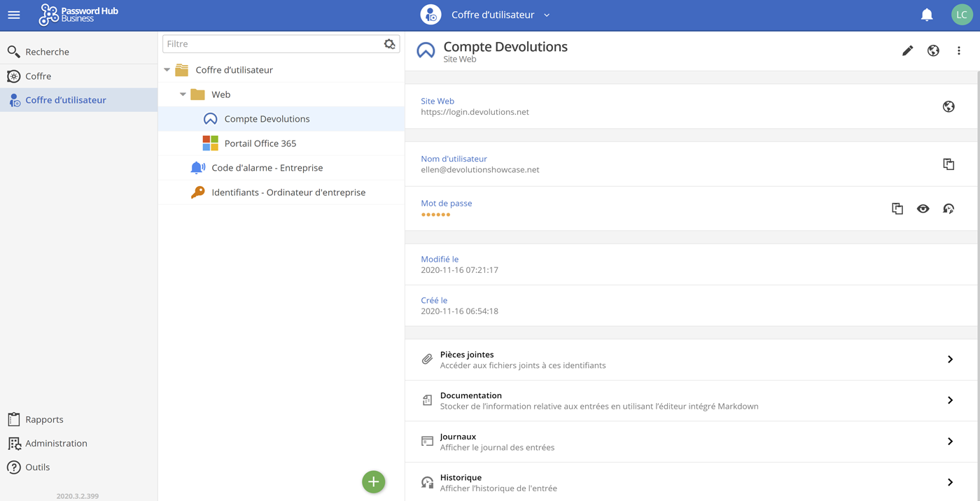Open filter settings gear icon
This screenshot has height=501, width=980.
[389, 44]
